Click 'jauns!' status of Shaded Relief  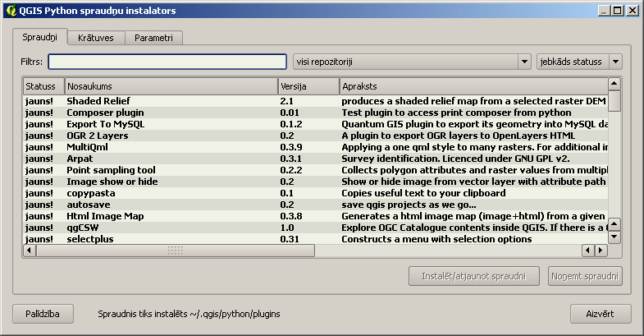(39, 101)
